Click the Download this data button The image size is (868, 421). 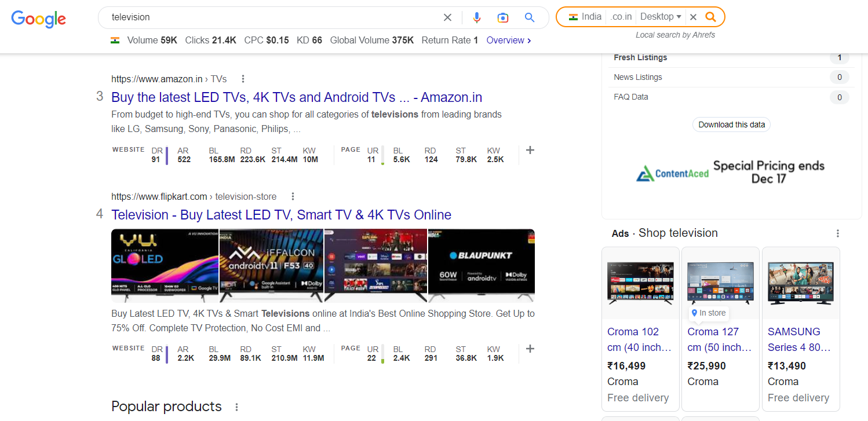click(x=731, y=125)
